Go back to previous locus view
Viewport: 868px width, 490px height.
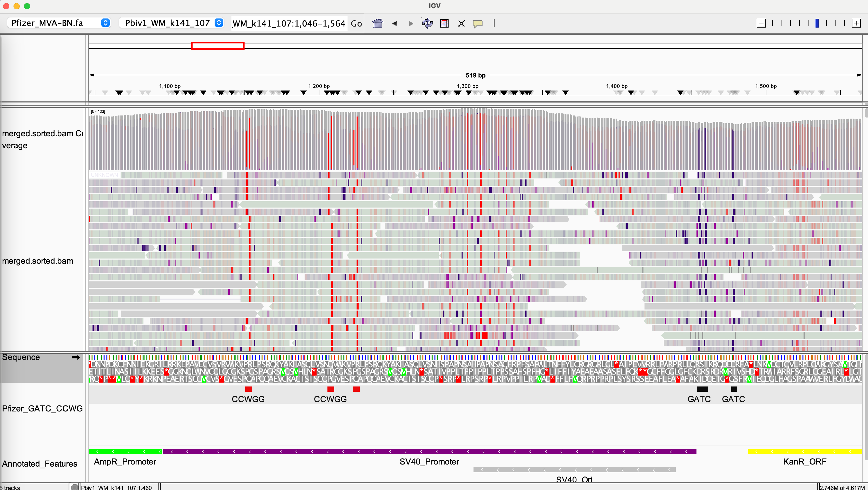point(394,23)
